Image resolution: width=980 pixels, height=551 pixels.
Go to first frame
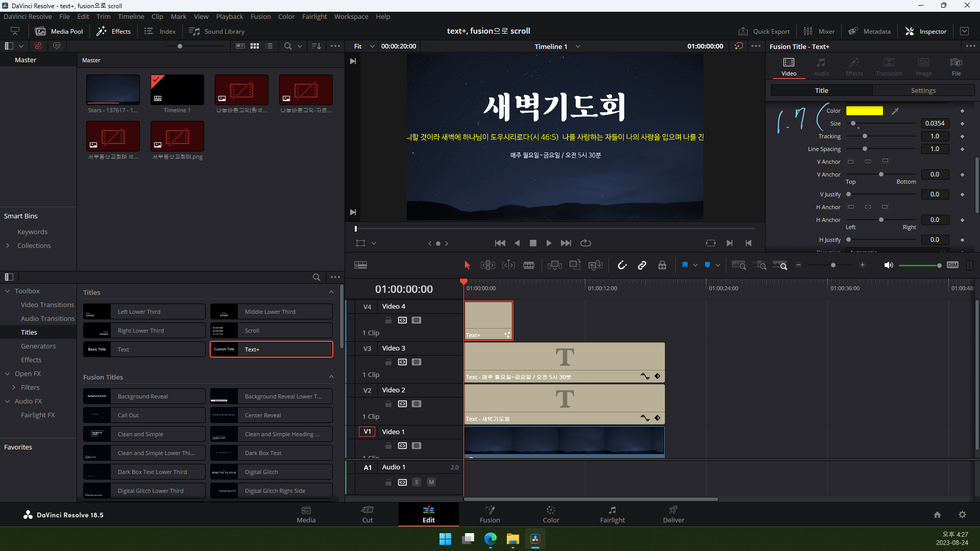click(500, 243)
